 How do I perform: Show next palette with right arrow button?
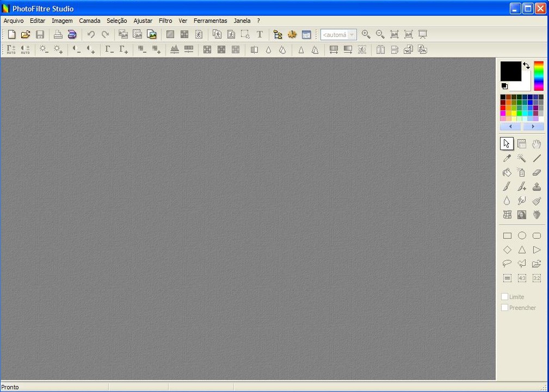point(533,126)
